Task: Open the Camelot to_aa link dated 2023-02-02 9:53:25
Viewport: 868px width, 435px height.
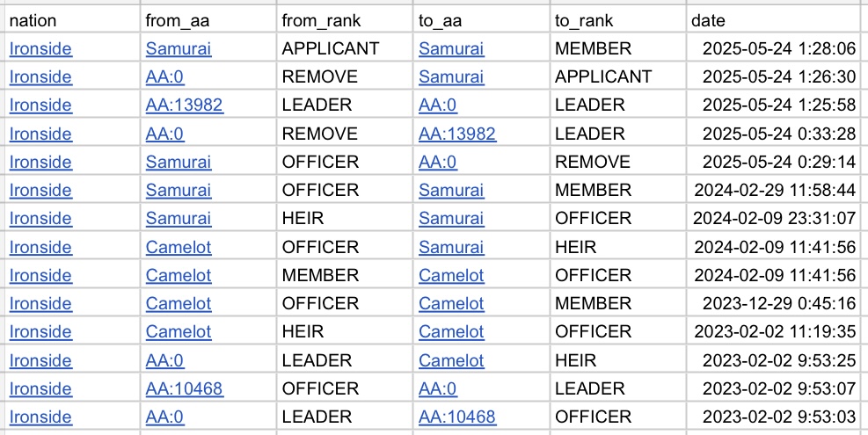Action: tap(451, 360)
